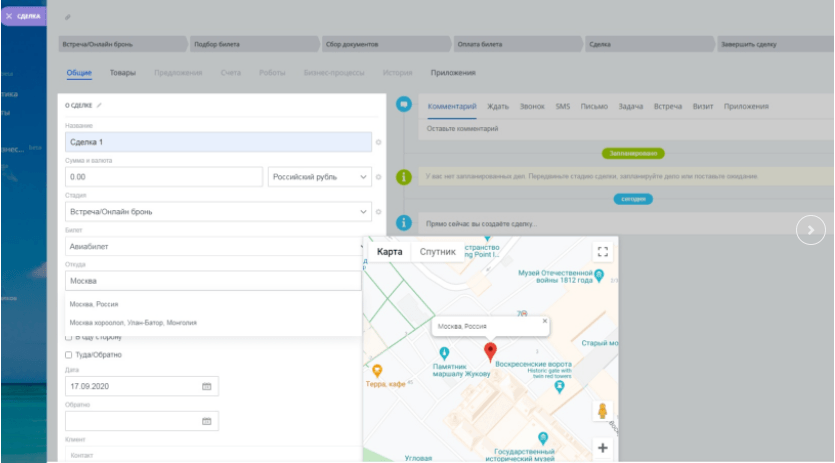Open the Звонок tab in the timeline
Screen dimensions: 835x463
[532, 106]
